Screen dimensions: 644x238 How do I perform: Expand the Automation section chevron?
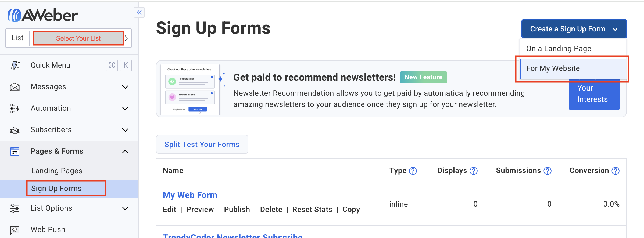click(x=125, y=109)
